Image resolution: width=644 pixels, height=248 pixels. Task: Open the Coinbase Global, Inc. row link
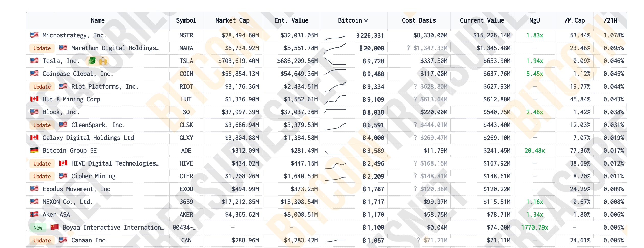(x=77, y=74)
